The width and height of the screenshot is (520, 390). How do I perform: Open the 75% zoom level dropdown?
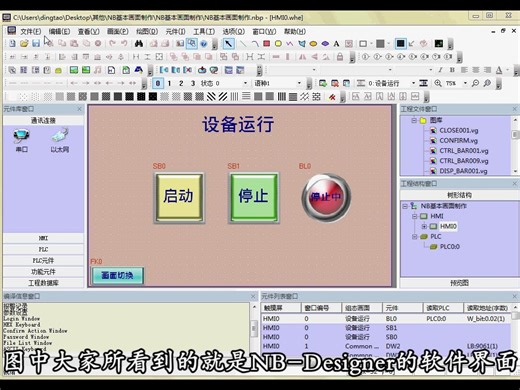(x=465, y=83)
